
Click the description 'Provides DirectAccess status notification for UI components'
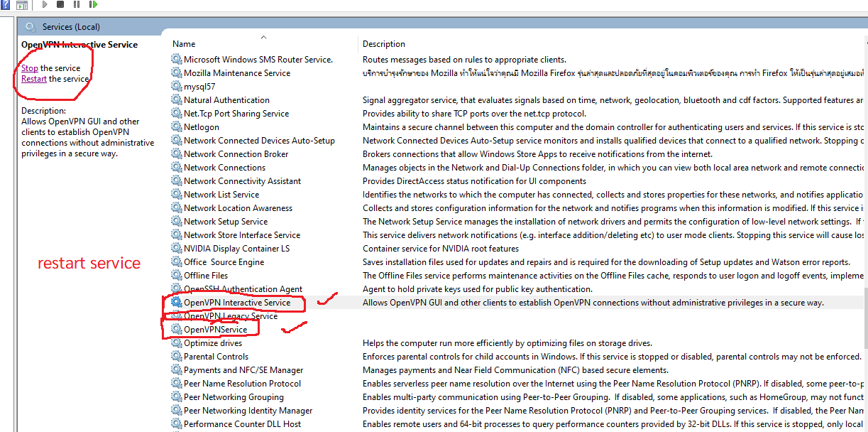[x=474, y=181]
